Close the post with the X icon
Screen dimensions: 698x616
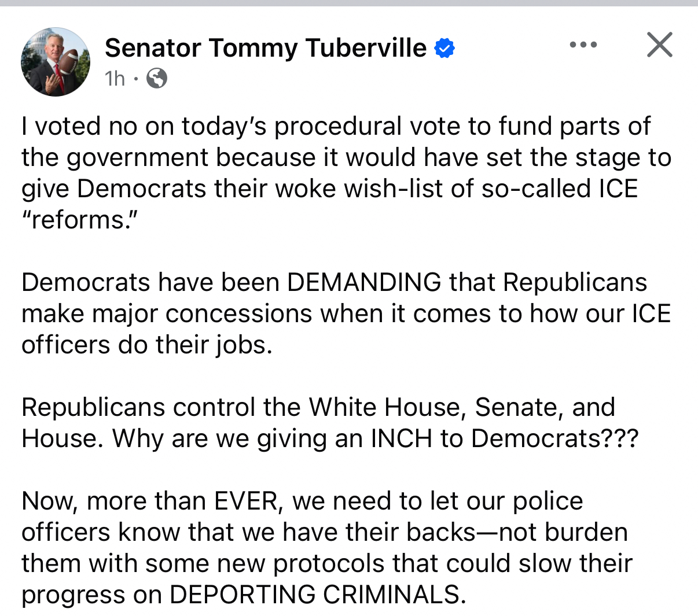(x=659, y=45)
